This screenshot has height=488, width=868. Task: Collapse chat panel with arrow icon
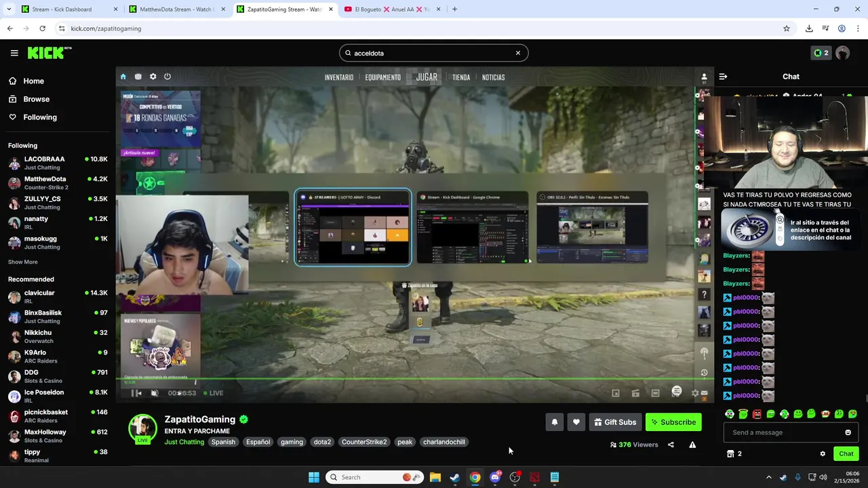pyautogui.click(x=723, y=77)
